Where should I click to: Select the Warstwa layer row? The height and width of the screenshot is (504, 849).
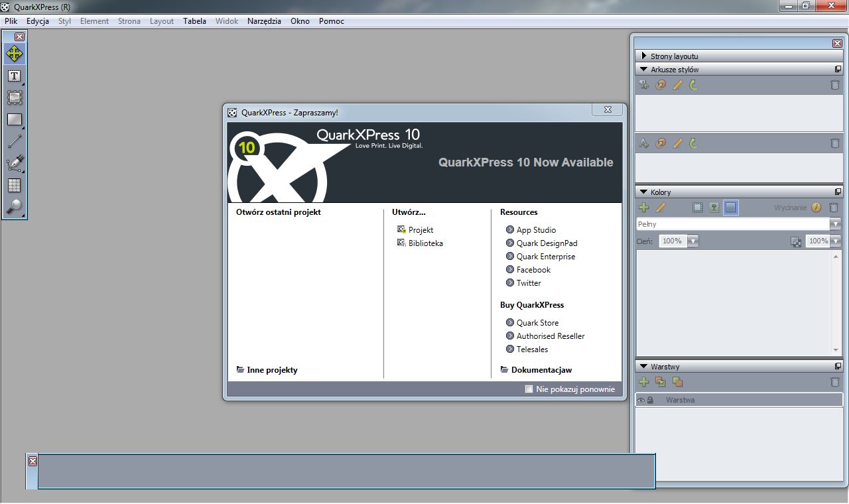(739, 400)
